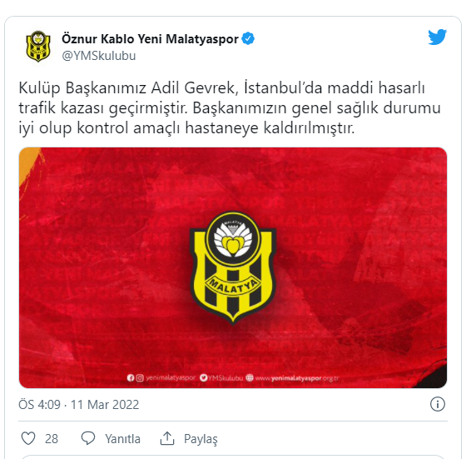Click the globe icon beside website address
Viewport: 476px width, 459px height.
(250, 378)
